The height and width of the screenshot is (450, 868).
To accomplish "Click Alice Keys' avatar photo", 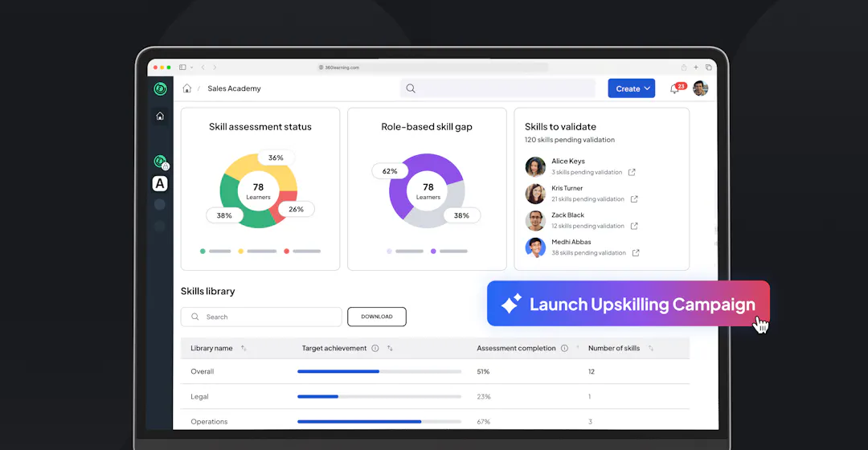I will [x=535, y=166].
